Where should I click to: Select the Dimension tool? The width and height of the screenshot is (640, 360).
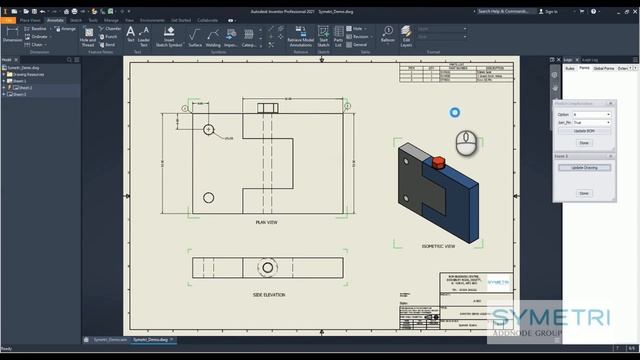coord(12,35)
